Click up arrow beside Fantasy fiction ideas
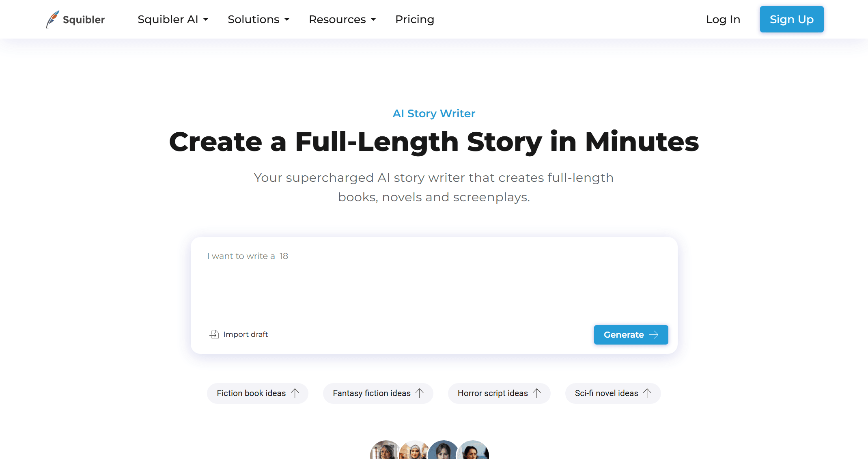This screenshot has height=459, width=868. (x=420, y=393)
